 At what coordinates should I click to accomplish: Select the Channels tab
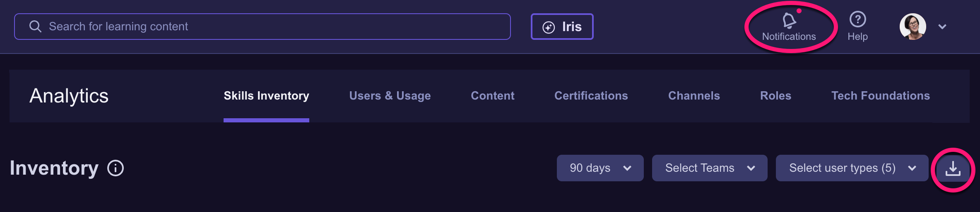point(694,96)
